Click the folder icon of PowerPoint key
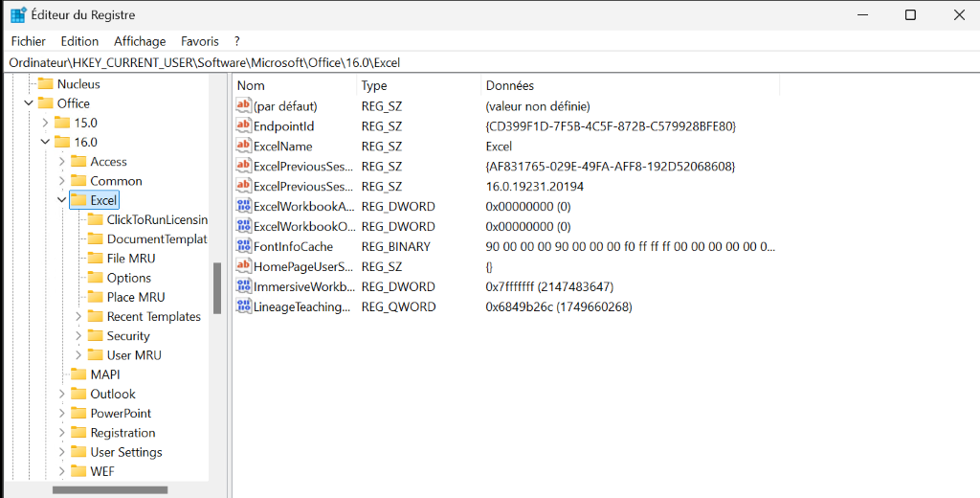The image size is (980, 498). (78, 413)
